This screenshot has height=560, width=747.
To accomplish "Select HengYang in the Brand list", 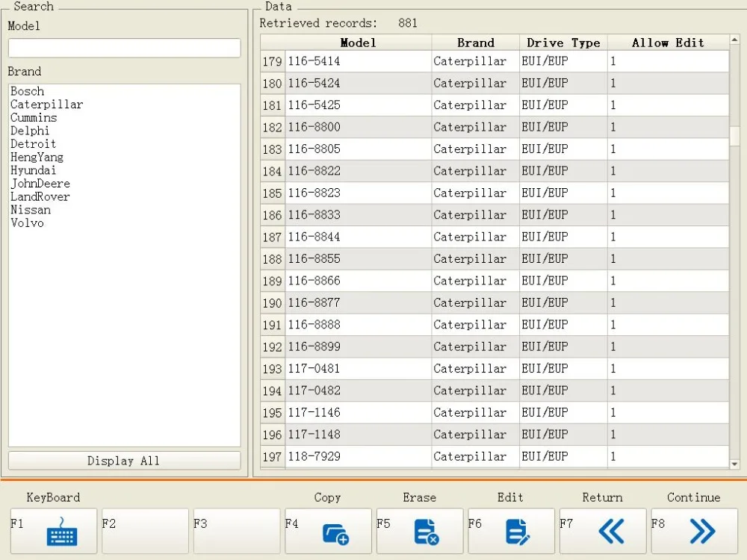I will pyautogui.click(x=37, y=157).
